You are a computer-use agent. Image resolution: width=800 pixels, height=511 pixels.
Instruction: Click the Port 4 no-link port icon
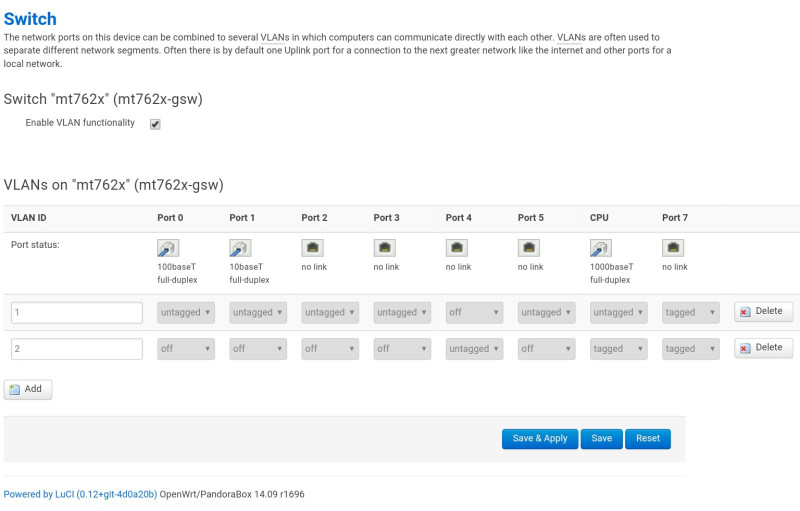point(457,248)
